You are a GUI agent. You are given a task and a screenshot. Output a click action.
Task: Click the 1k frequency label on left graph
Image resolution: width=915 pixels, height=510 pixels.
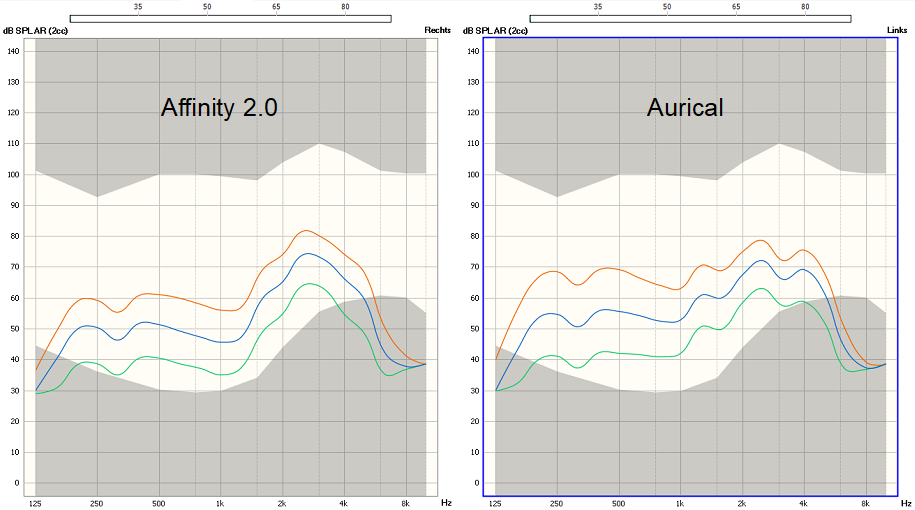220,504
